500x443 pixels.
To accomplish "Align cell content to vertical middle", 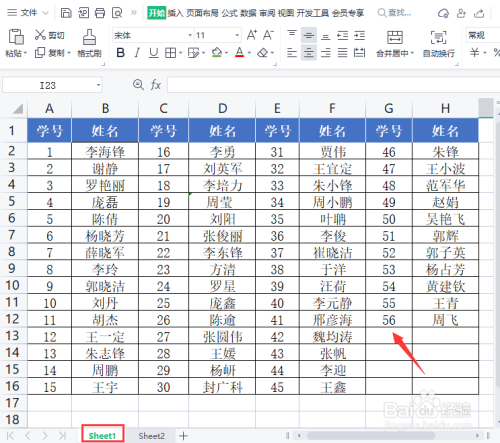I will [x=309, y=35].
